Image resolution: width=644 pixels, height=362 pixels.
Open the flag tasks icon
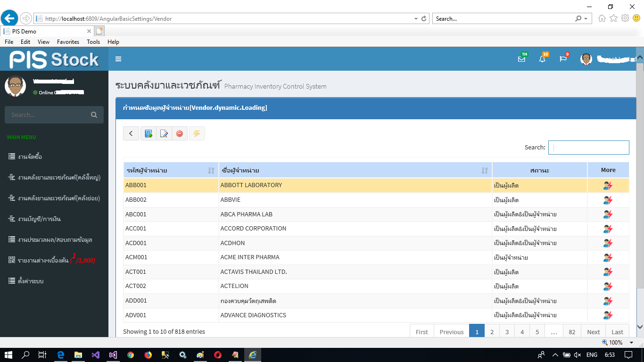pyautogui.click(x=563, y=59)
